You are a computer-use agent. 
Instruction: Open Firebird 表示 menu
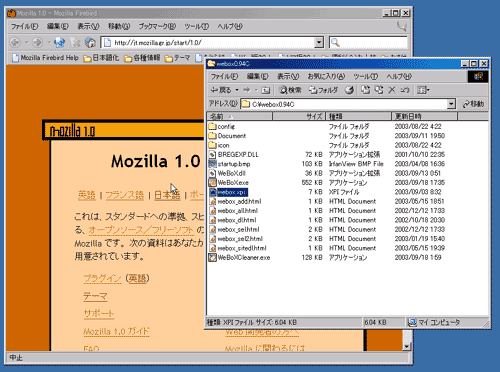click(88, 26)
